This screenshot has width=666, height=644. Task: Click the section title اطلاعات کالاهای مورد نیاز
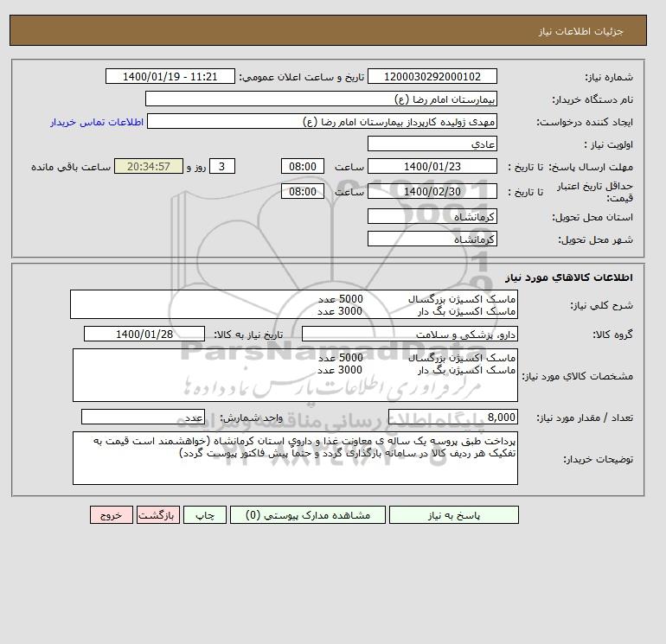point(569,277)
